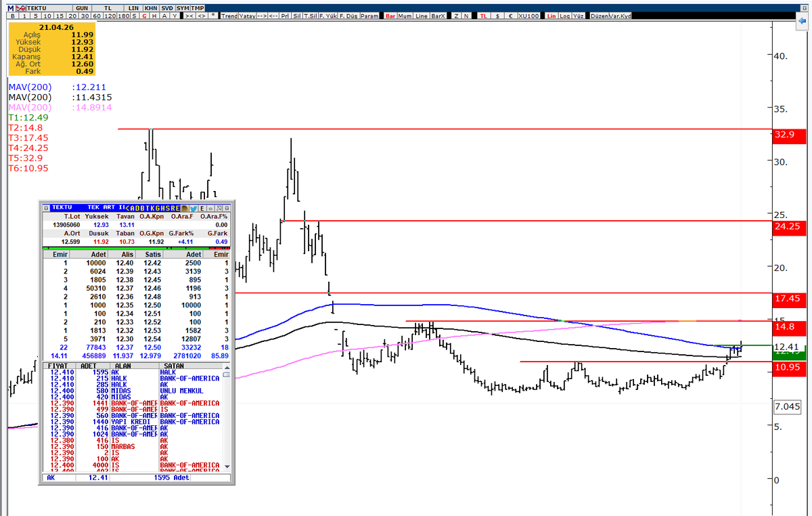Click the T1:12.49 green level text
Image resolution: width=812 pixels, height=516 pixels.
pyautogui.click(x=28, y=117)
